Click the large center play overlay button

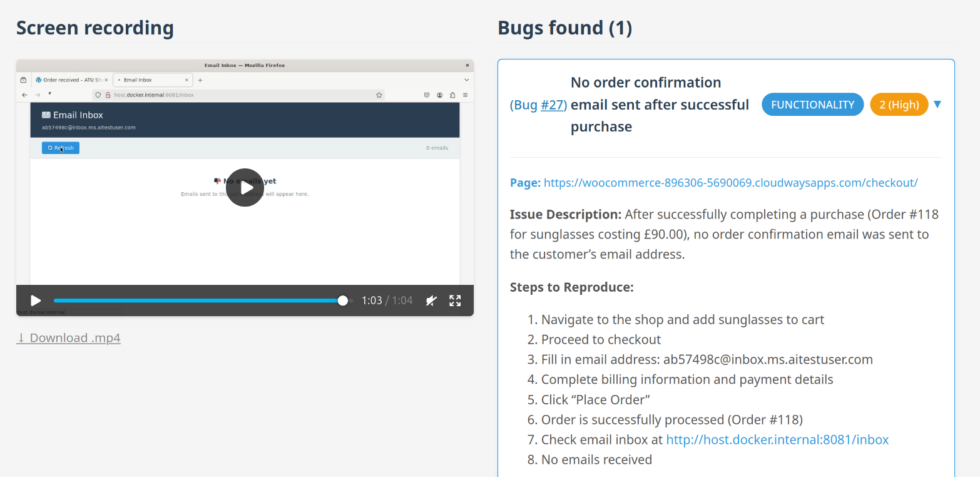click(245, 187)
